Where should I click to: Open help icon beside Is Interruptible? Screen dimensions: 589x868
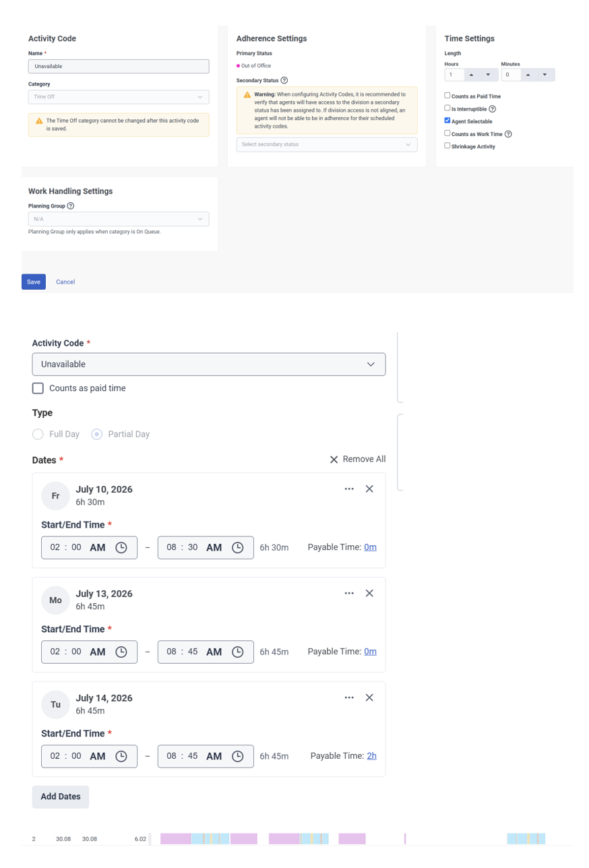(x=492, y=109)
